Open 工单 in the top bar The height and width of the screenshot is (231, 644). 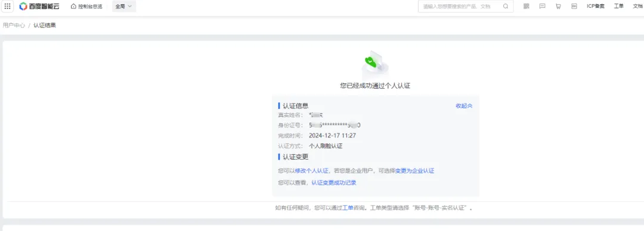coord(618,6)
